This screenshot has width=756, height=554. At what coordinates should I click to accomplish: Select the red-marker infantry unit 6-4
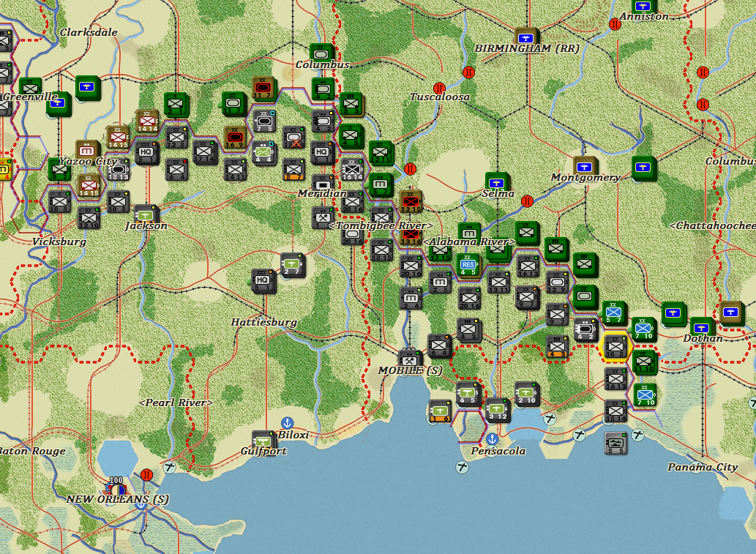[x=176, y=170]
